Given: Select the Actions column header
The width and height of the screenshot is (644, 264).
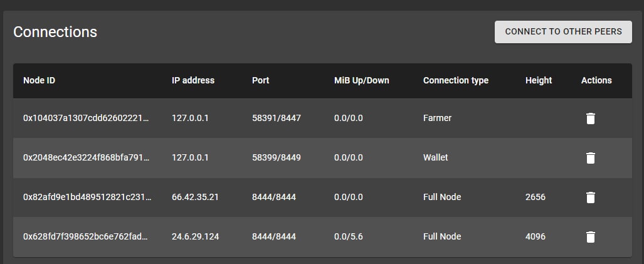Looking at the screenshot, I should pyautogui.click(x=596, y=80).
